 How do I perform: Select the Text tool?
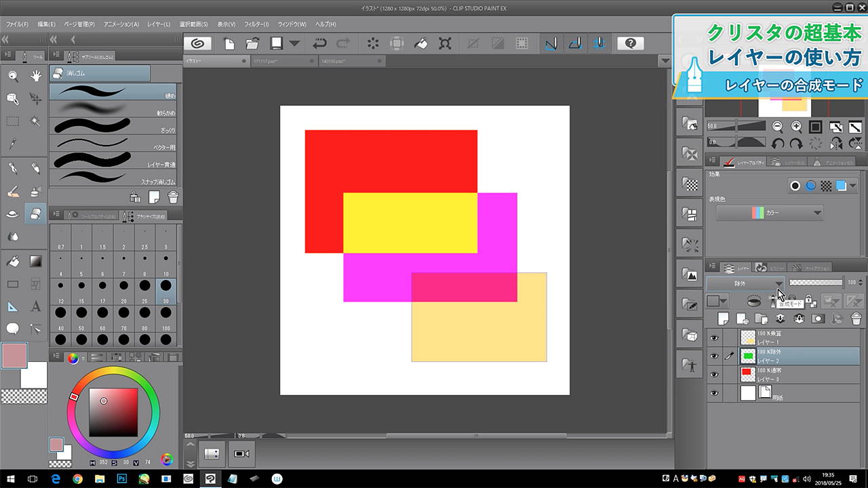(35, 306)
